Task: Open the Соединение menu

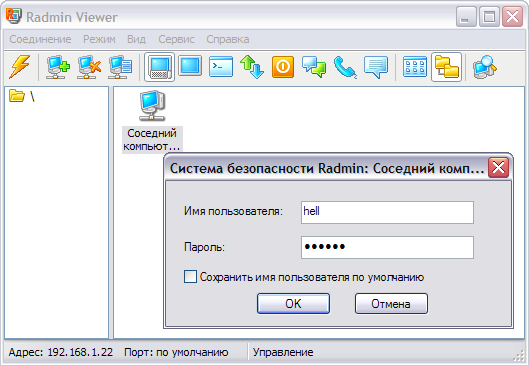Action: 40,39
